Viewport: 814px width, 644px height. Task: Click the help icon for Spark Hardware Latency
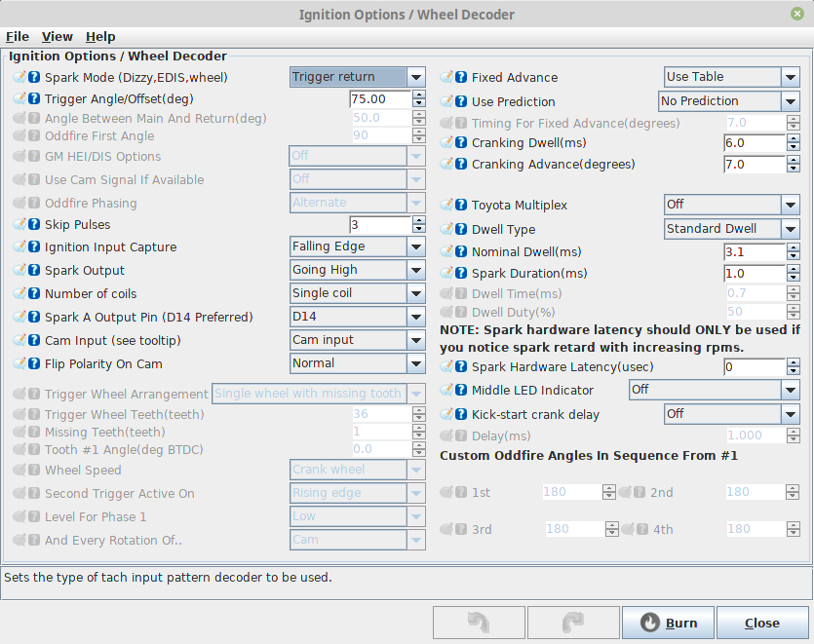[462, 367]
